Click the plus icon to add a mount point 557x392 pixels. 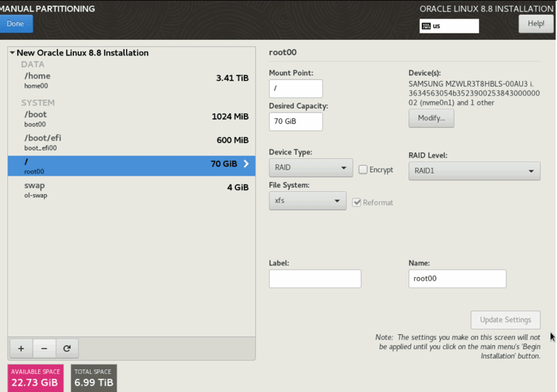click(x=21, y=348)
